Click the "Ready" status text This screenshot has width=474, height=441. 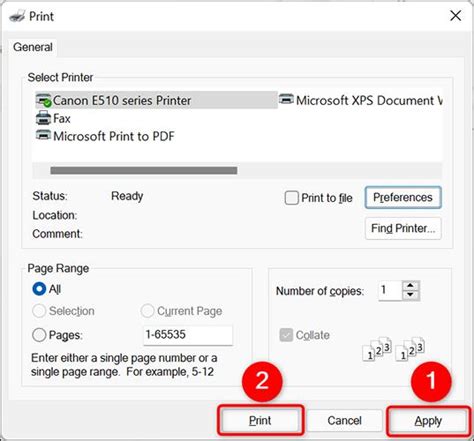[x=127, y=196]
